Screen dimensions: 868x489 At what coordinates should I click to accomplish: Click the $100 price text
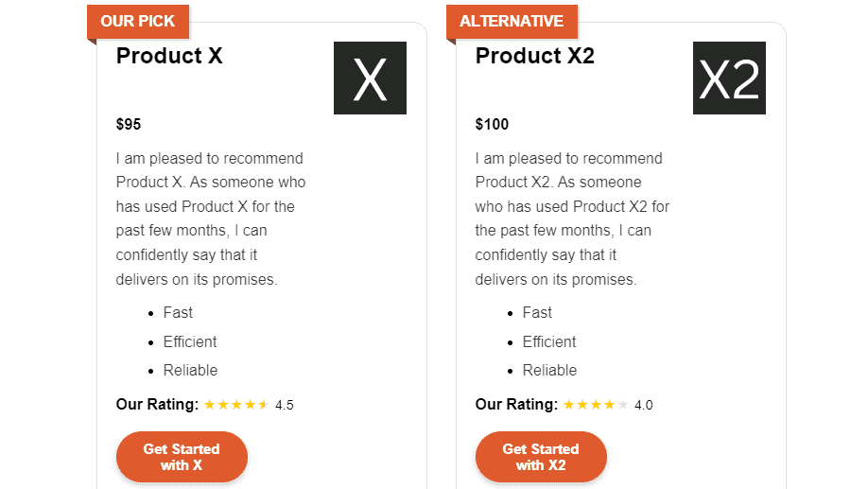(492, 124)
